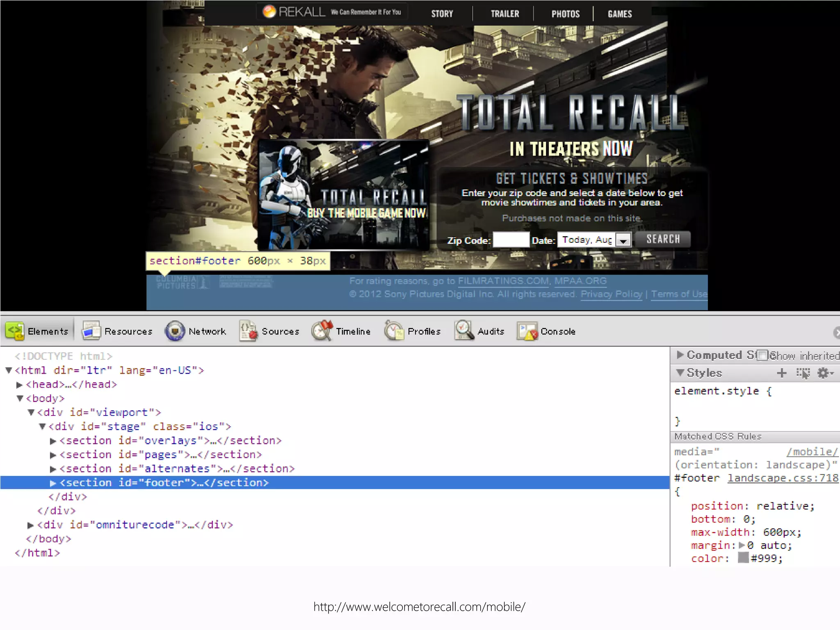Expand the section footer node
Image resolution: width=840 pixels, height=630 pixels.
53,483
